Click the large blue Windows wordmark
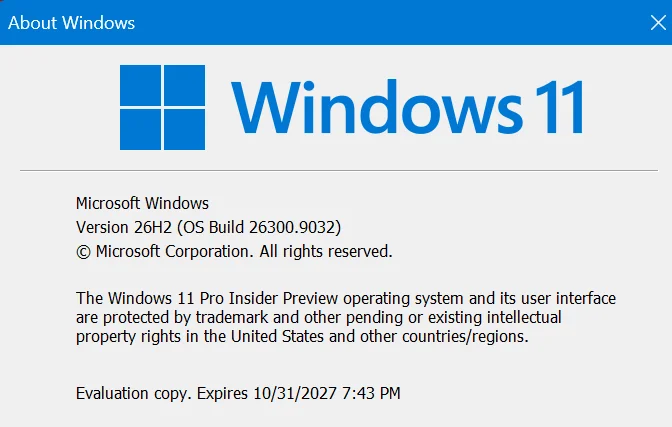This screenshot has width=672, height=427. pyautogui.click(x=377, y=106)
